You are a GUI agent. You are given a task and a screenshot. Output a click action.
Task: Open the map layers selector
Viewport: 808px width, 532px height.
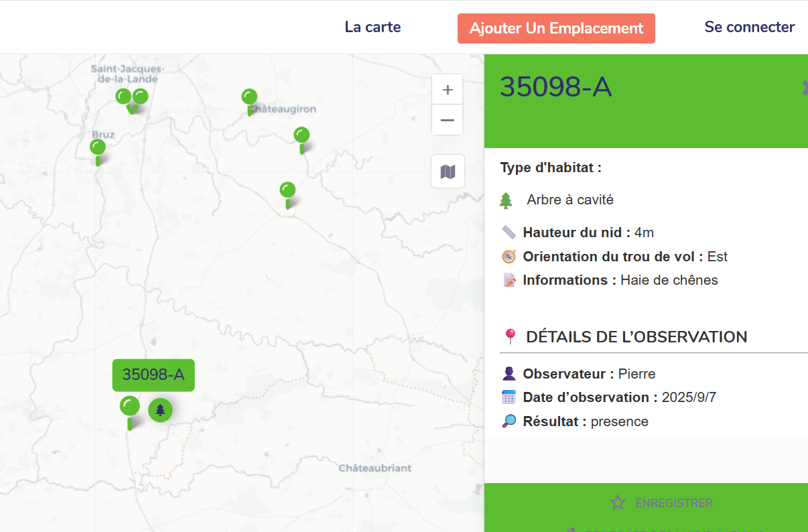tap(448, 172)
